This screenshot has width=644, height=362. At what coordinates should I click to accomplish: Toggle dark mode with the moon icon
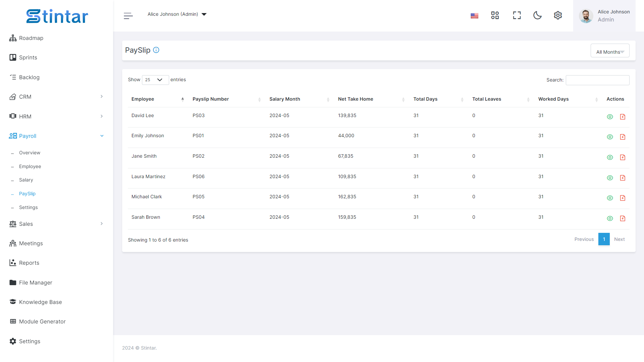(537, 15)
